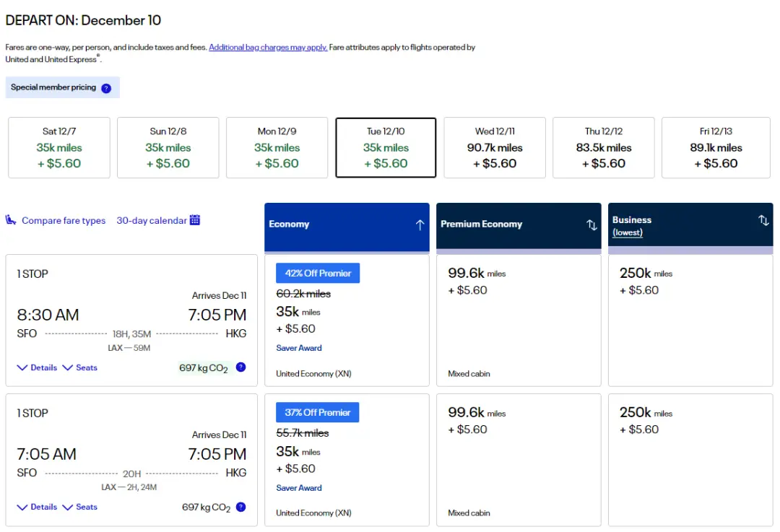Click the CO2 info icon for 8:30 AM flight

click(x=240, y=367)
